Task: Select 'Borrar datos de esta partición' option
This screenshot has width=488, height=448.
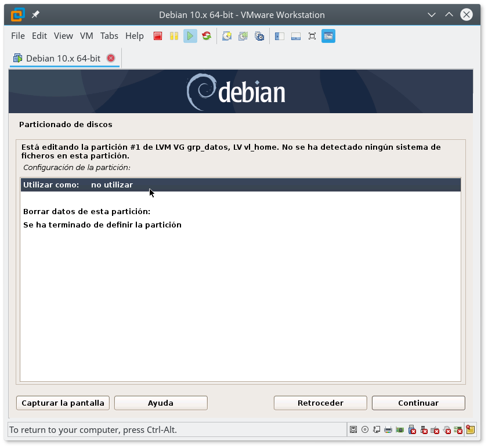Action: click(241, 211)
